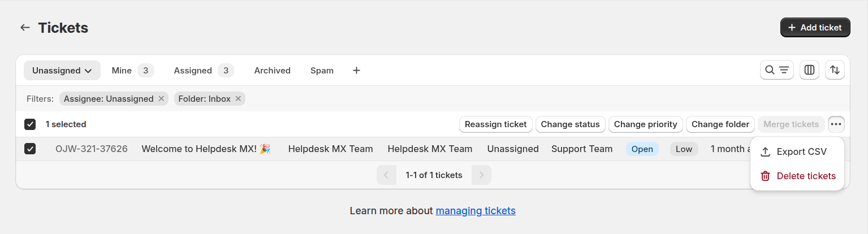Viewport: 868px width, 234px height.
Task: Click the three-dots more actions button
Action: tap(836, 124)
